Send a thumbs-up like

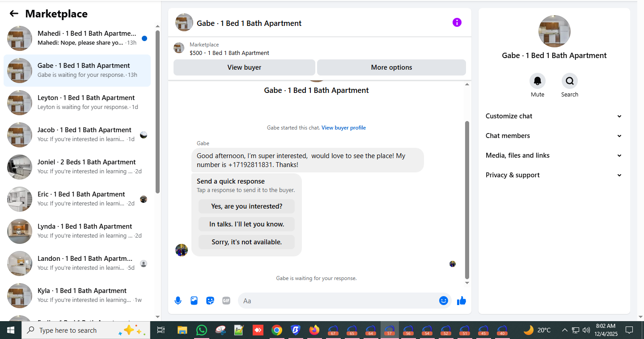(462, 301)
